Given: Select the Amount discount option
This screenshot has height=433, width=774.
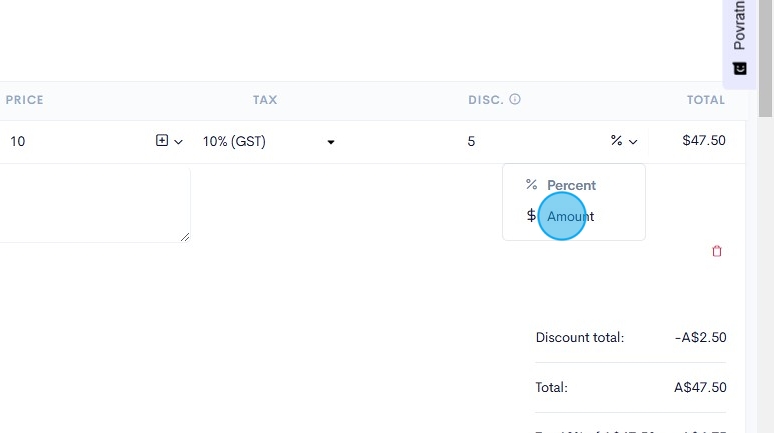Looking at the screenshot, I should pos(570,216).
